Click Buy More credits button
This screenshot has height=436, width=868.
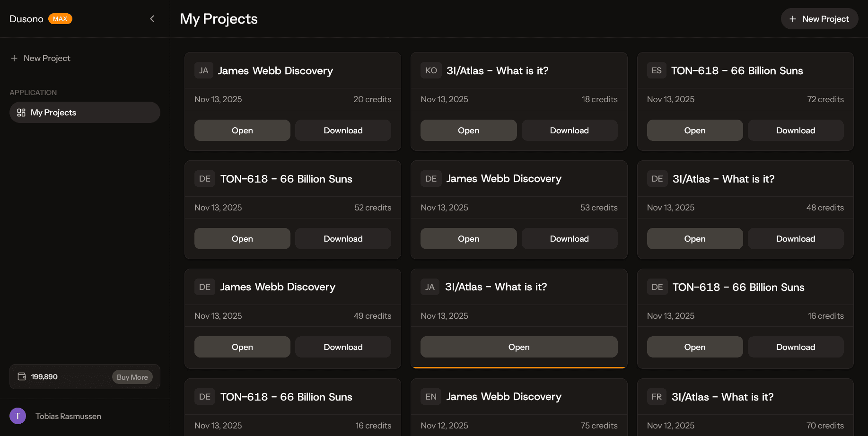132,377
